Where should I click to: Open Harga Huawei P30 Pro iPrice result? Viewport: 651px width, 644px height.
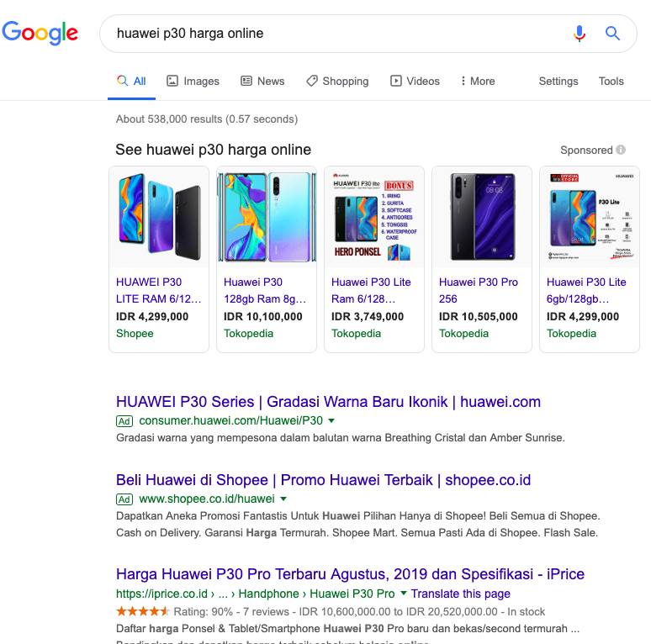[x=351, y=574]
